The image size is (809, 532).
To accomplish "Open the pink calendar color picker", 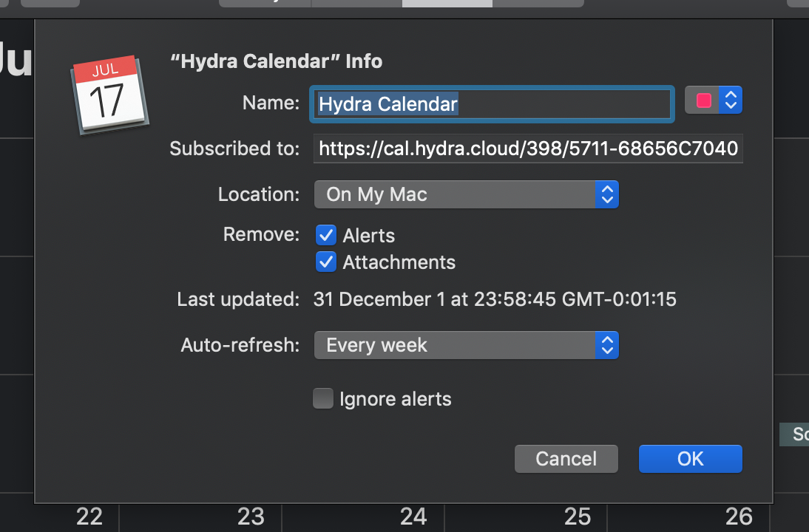I will (x=703, y=100).
